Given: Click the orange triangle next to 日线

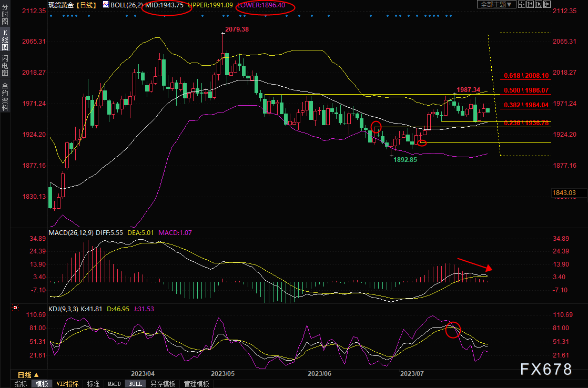Looking at the screenshot, I should click(36, 375).
